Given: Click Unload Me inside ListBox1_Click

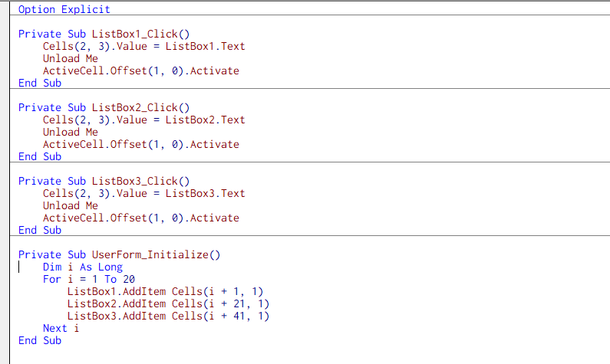Looking at the screenshot, I should [x=70, y=59].
